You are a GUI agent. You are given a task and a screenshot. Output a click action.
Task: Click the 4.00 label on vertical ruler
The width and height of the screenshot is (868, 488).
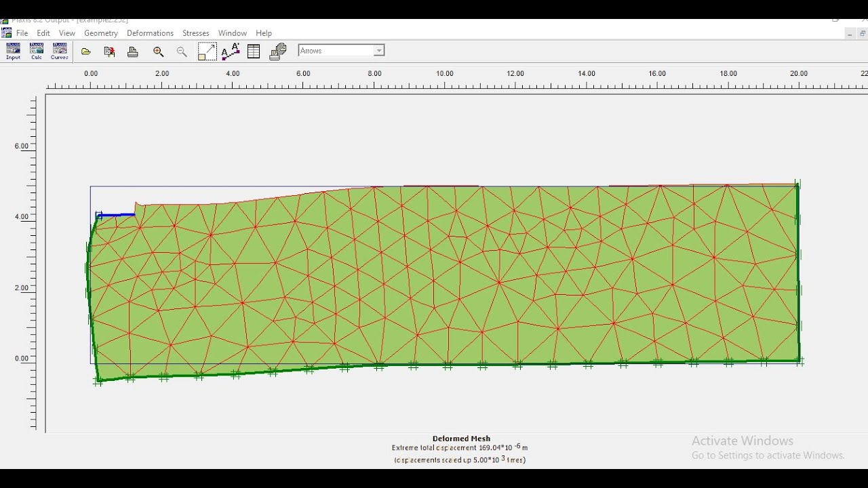click(x=22, y=217)
